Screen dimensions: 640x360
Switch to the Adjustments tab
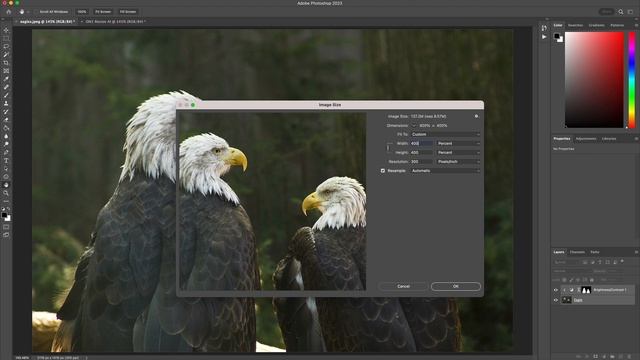[586, 139]
